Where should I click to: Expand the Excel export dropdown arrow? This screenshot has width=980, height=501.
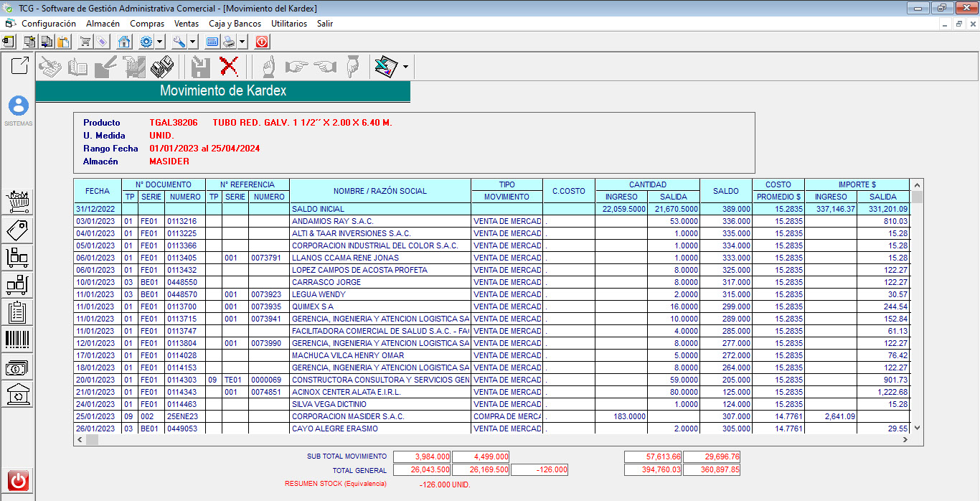406,67
